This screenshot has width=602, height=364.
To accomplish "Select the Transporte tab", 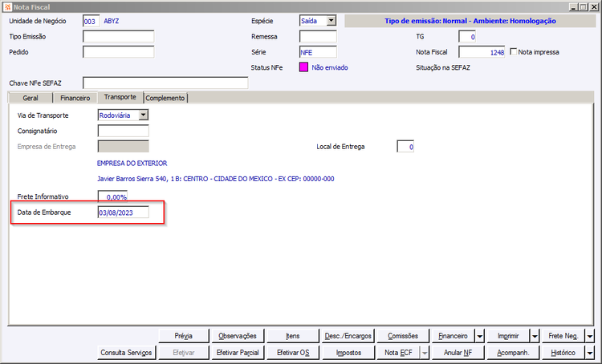I will 120,97.
